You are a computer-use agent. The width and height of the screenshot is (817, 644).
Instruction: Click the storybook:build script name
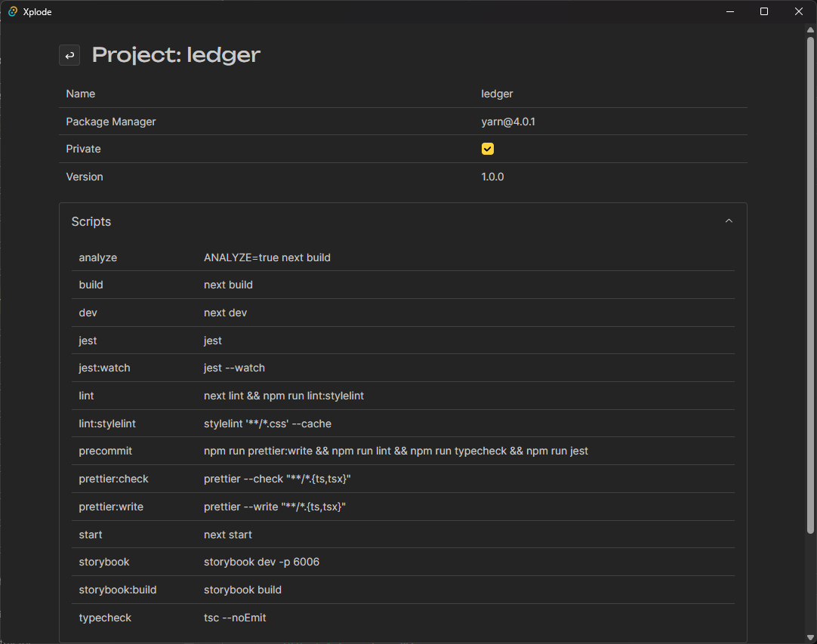(x=118, y=590)
